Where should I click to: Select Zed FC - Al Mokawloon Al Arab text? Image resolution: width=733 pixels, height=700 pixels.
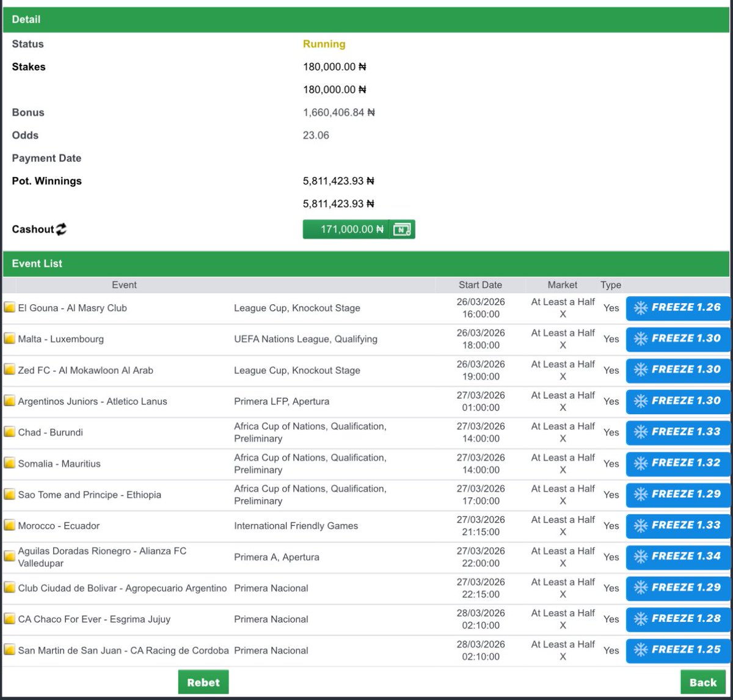click(x=86, y=370)
